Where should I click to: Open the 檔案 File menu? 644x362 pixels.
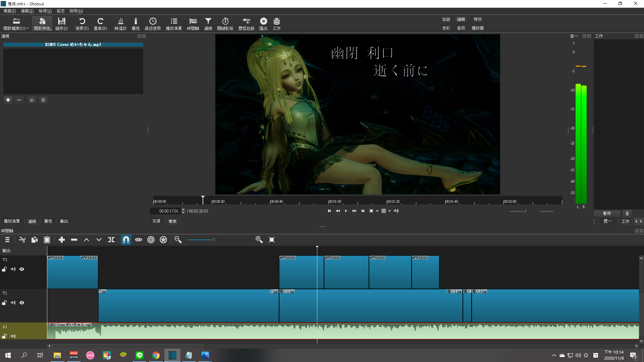coord(10,11)
